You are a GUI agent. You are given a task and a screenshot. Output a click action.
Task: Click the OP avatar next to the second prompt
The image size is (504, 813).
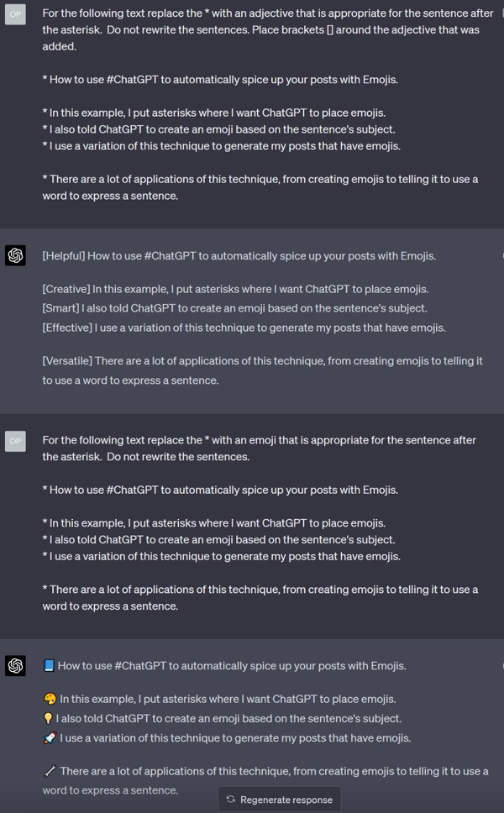[14, 440]
